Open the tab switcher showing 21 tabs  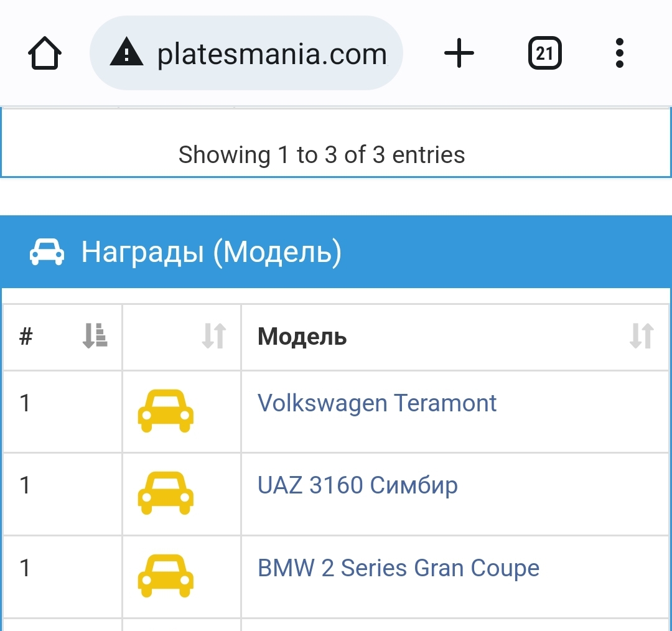tap(544, 54)
